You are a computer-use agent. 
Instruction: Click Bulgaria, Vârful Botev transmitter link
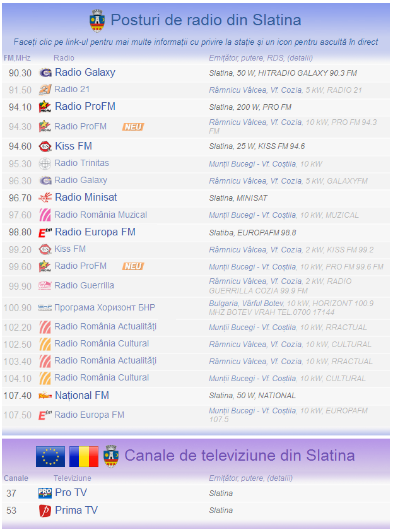(x=246, y=304)
